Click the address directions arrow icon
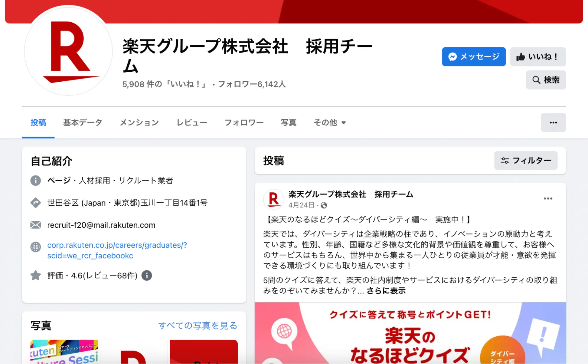This screenshot has height=364, width=588. point(36,203)
